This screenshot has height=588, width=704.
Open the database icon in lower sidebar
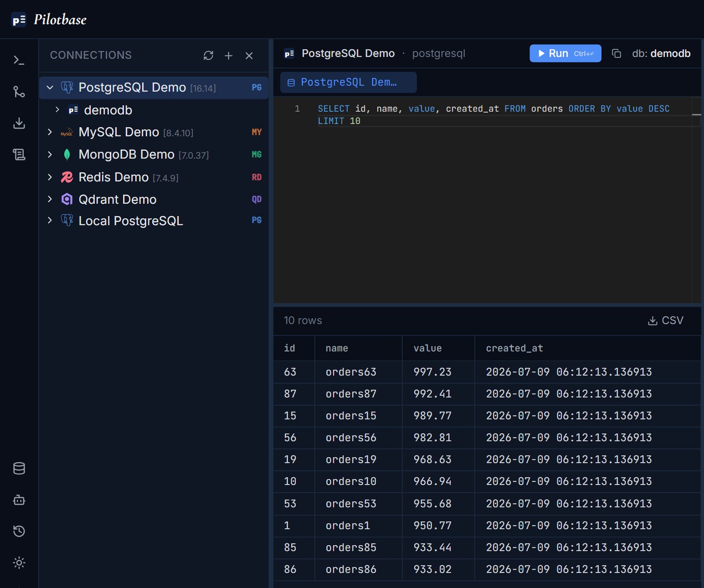click(19, 469)
